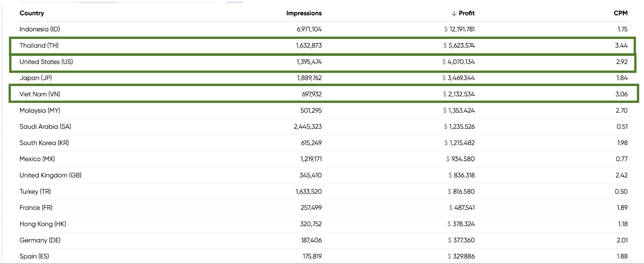The height and width of the screenshot is (264, 644).
Task: Click the Viet Nam (VN) country name
Action: [40, 94]
